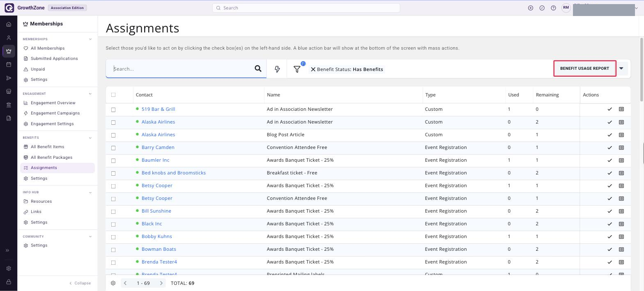Open the bank building icon in left rail

point(9,105)
